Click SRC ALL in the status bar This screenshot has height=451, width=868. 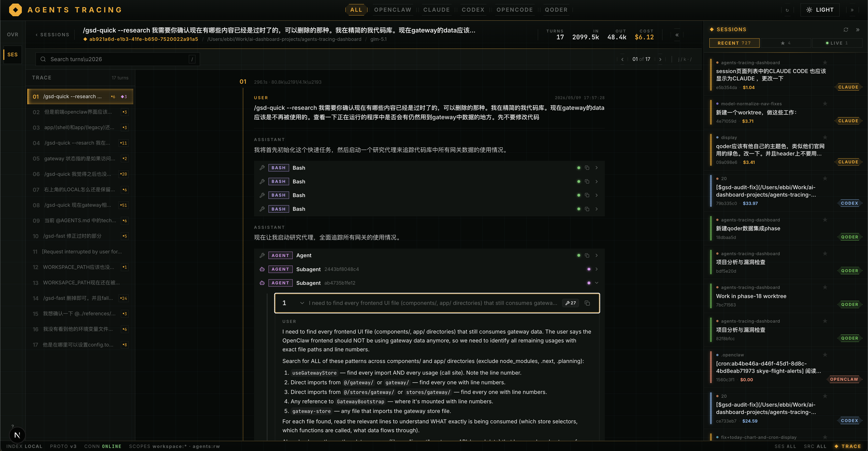[x=815, y=446]
